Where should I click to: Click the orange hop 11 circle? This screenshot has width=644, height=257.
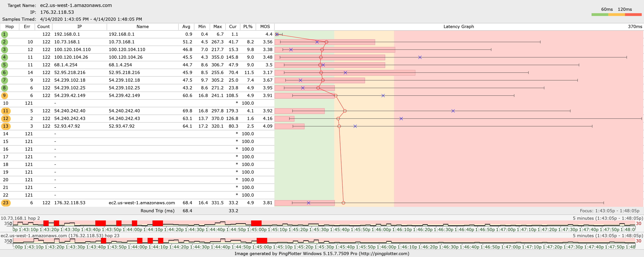[x=6, y=111]
